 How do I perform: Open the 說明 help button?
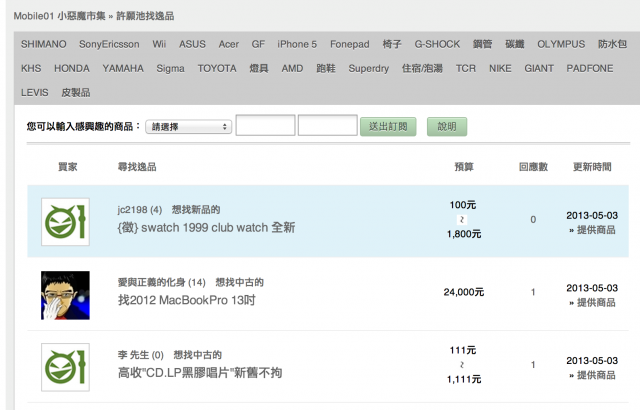click(447, 126)
